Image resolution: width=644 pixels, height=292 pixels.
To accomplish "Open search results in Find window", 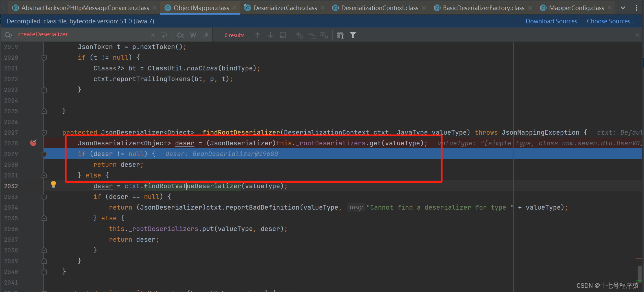I will [x=283, y=35].
